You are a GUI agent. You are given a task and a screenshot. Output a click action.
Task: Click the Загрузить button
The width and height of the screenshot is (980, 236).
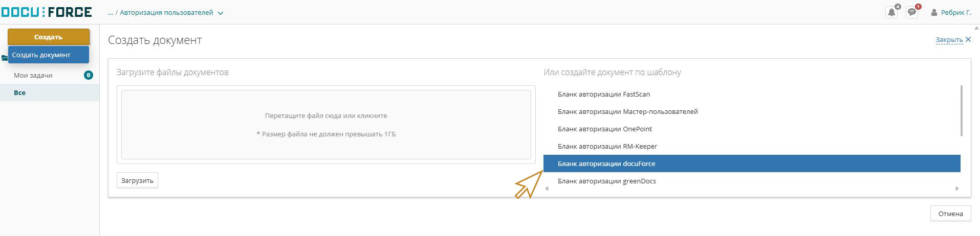coord(137,180)
